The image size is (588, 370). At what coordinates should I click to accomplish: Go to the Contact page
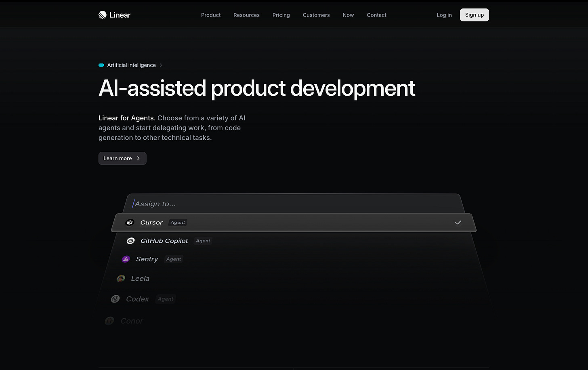pos(376,15)
